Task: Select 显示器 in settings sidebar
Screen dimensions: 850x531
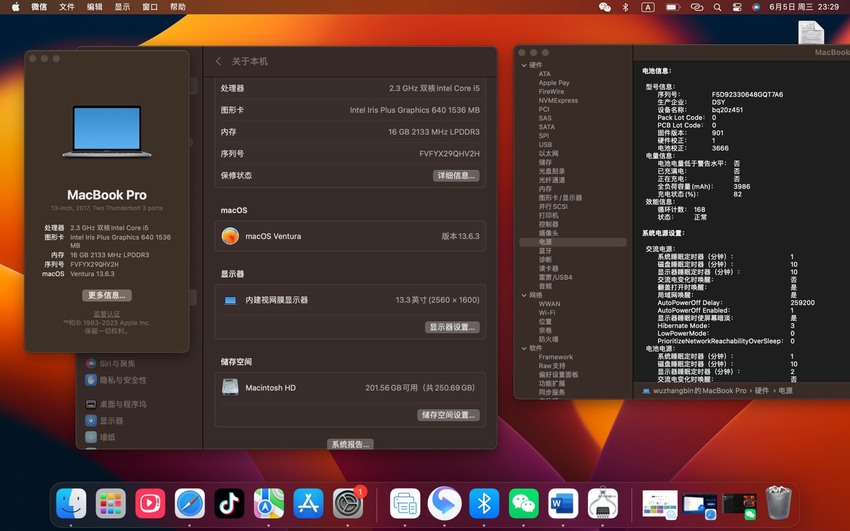Action: (x=105, y=420)
